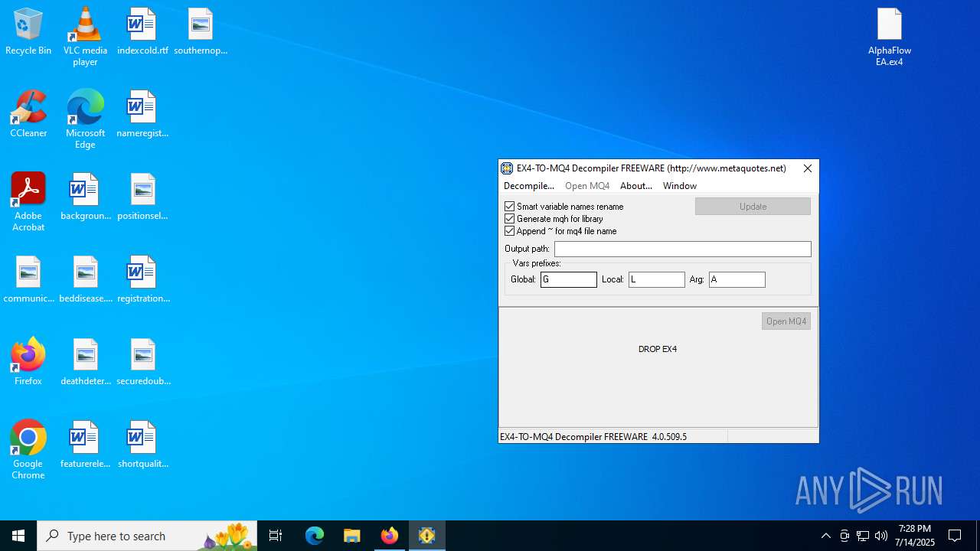This screenshot has height=551, width=980.
Task: Select the AlphaFlow EA.ex4 file icon
Action: point(890,37)
